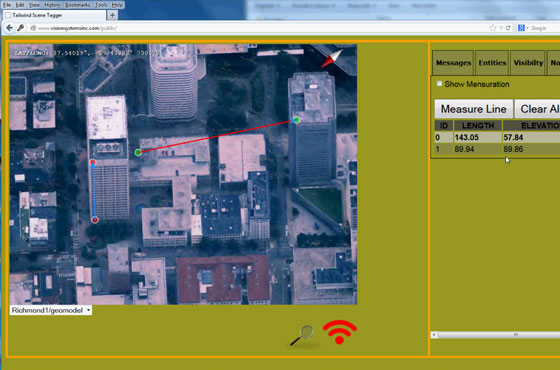The height and width of the screenshot is (370, 560).
Task: Click the red measurement line on map
Action: 217,136
